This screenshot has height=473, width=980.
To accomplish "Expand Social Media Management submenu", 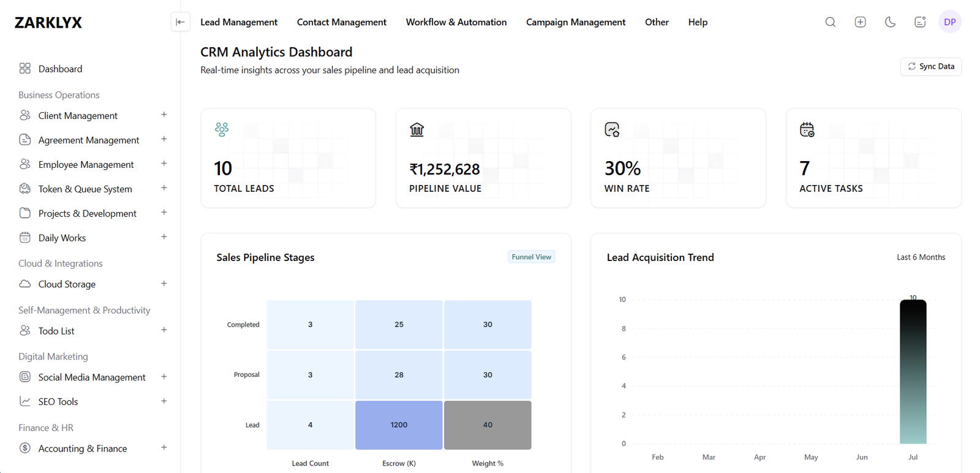I will coord(164,377).
